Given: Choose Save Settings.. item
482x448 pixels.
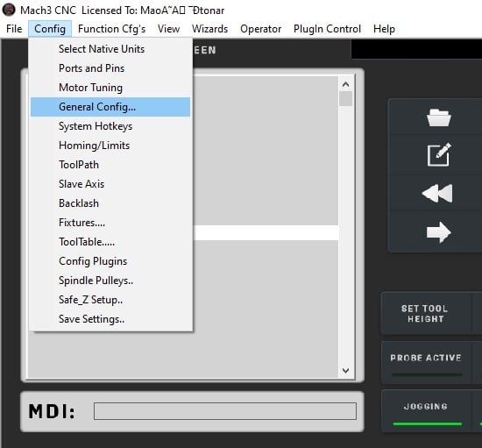Looking at the screenshot, I should (x=110, y=319).
